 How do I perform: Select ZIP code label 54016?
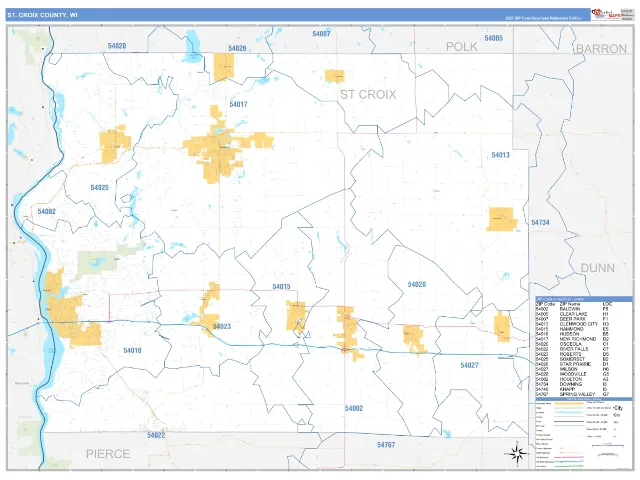pyautogui.click(x=132, y=351)
